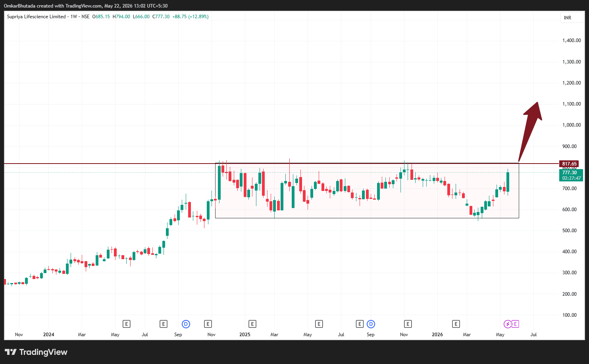Click the Supriya Lifescience Limited symbol title
Image resolution: width=589 pixels, height=364 pixels.
[x=36, y=17]
